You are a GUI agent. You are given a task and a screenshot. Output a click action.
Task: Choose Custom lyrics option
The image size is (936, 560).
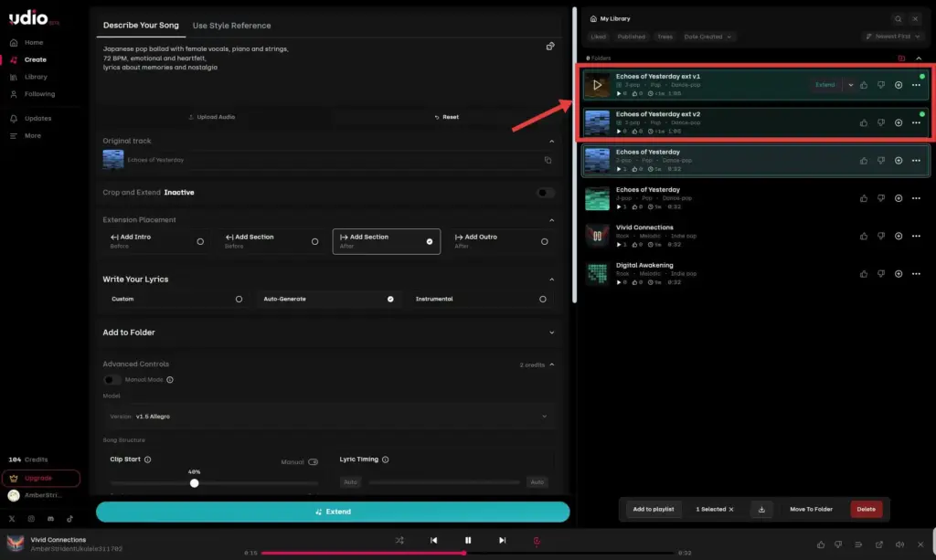click(x=176, y=300)
